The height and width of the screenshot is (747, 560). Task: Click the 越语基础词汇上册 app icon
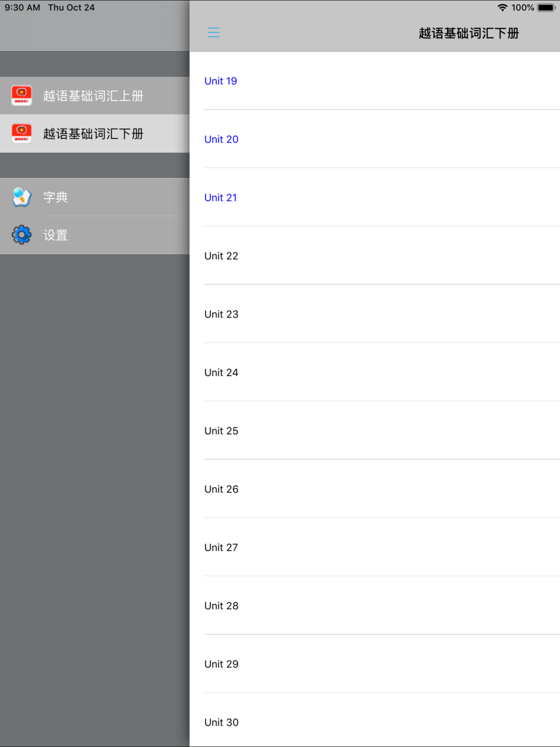[x=22, y=96]
